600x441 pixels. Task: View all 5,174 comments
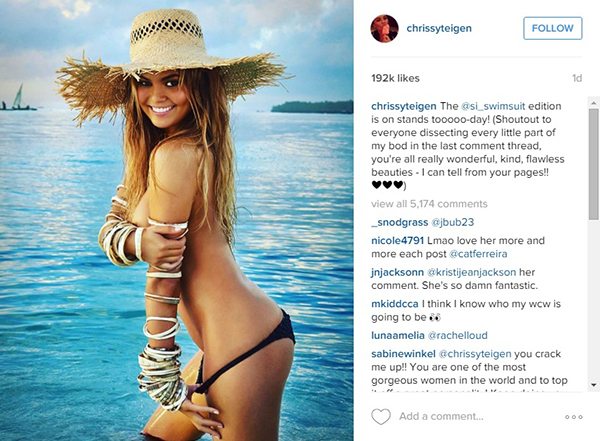click(x=429, y=204)
